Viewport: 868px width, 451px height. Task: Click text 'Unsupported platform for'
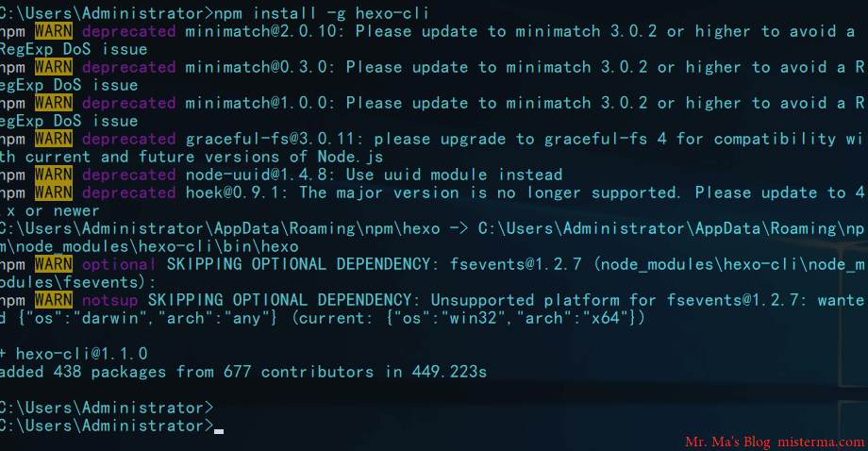tap(543, 300)
